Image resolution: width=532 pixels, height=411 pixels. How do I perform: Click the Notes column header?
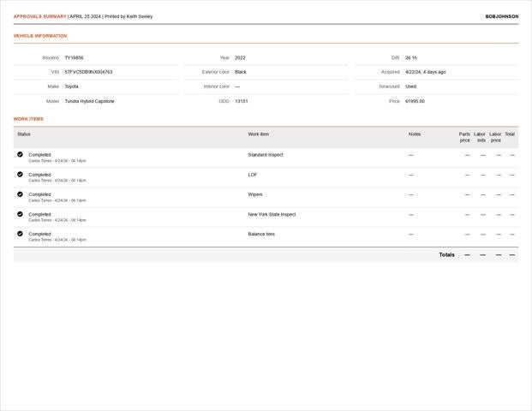pyautogui.click(x=415, y=134)
